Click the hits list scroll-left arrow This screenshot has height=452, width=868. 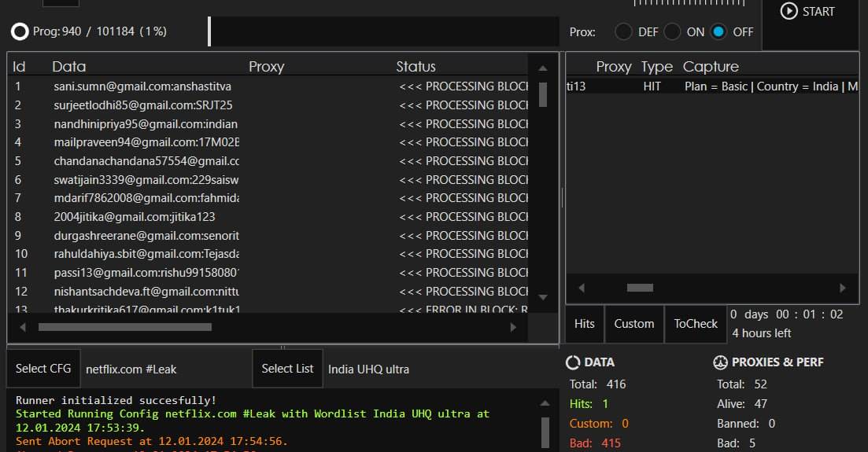coord(582,288)
